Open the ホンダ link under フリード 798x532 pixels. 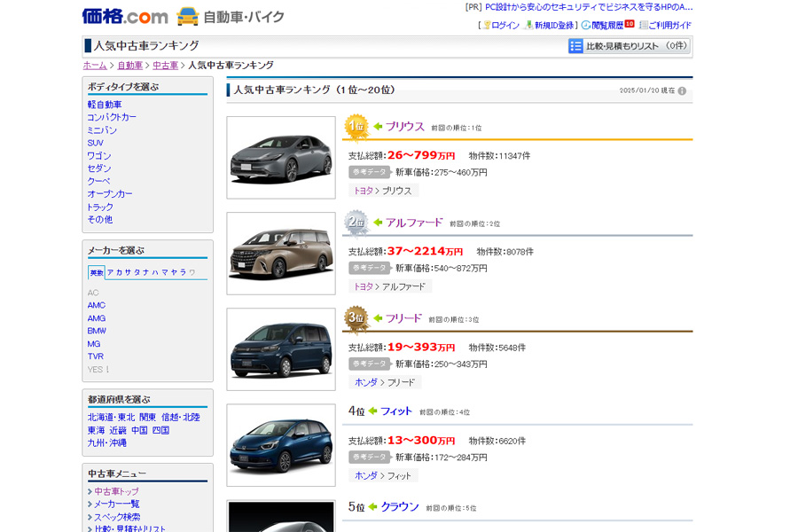[366, 382]
